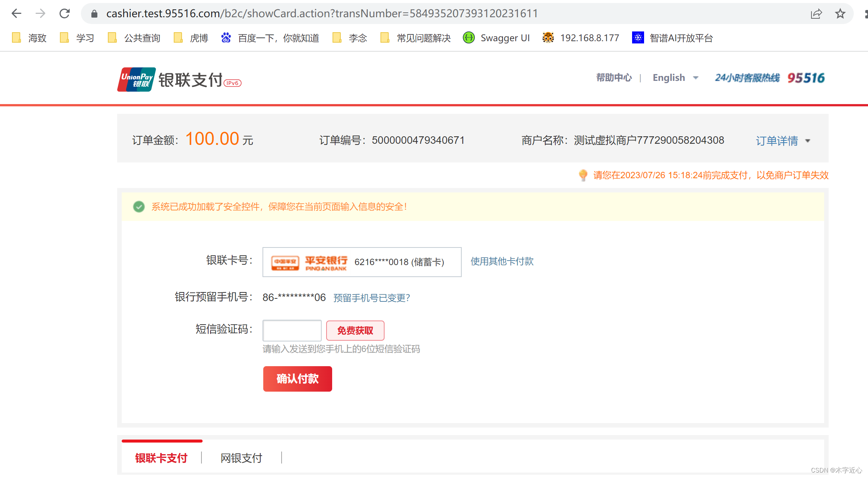Bookmark page with star icon

840,14
